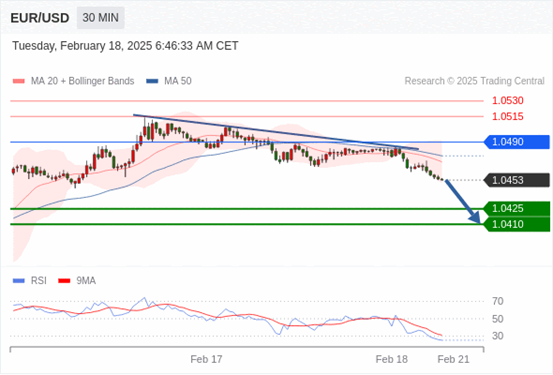The image size is (553, 375).
Task: Click the blue downward forecast arrow
Action: pyautogui.click(x=463, y=201)
